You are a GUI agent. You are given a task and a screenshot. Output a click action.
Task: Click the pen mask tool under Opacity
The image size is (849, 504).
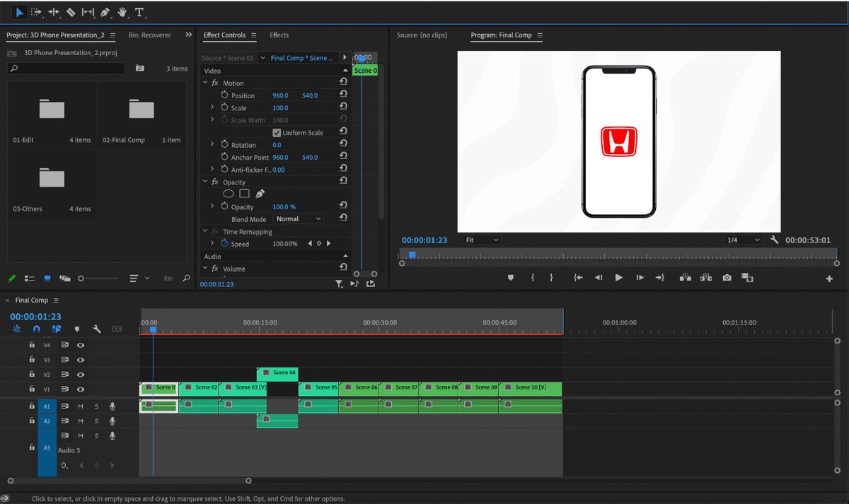(260, 193)
